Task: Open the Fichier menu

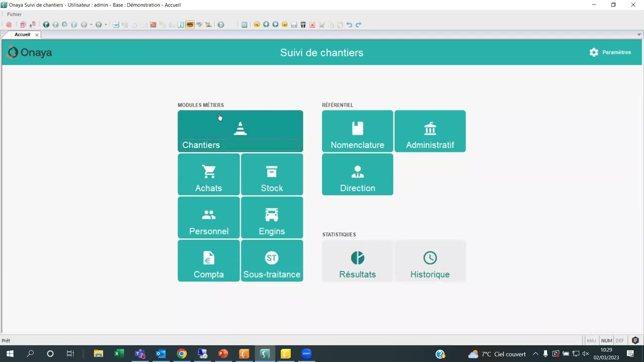Action: tap(14, 15)
